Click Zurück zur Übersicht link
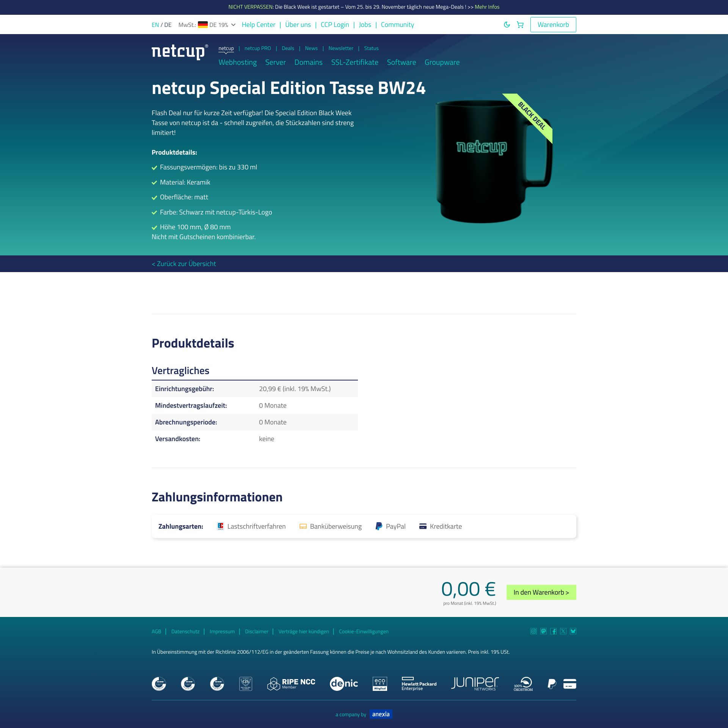This screenshot has width=728, height=728. pyautogui.click(x=184, y=264)
